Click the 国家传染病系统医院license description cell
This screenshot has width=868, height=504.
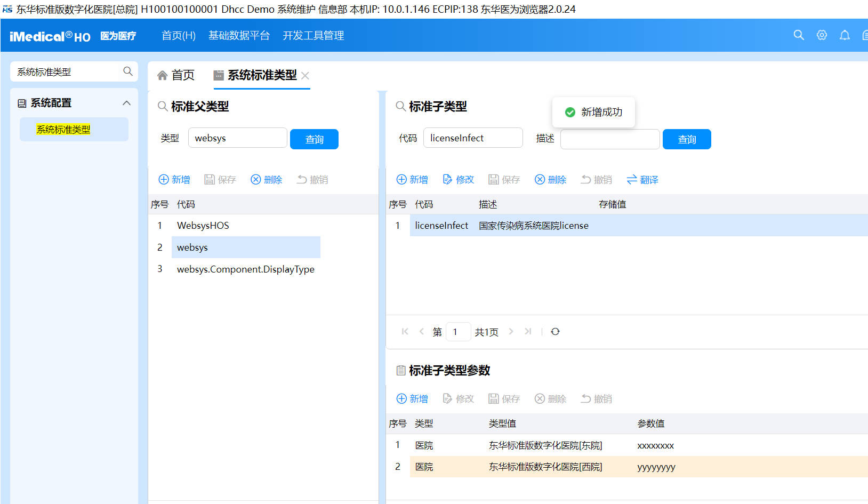coord(534,226)
